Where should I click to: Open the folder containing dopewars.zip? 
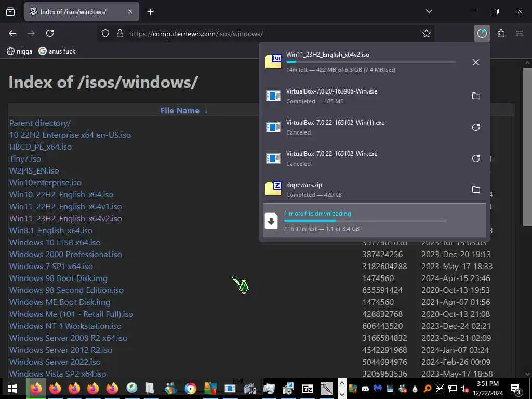(476, 190)
